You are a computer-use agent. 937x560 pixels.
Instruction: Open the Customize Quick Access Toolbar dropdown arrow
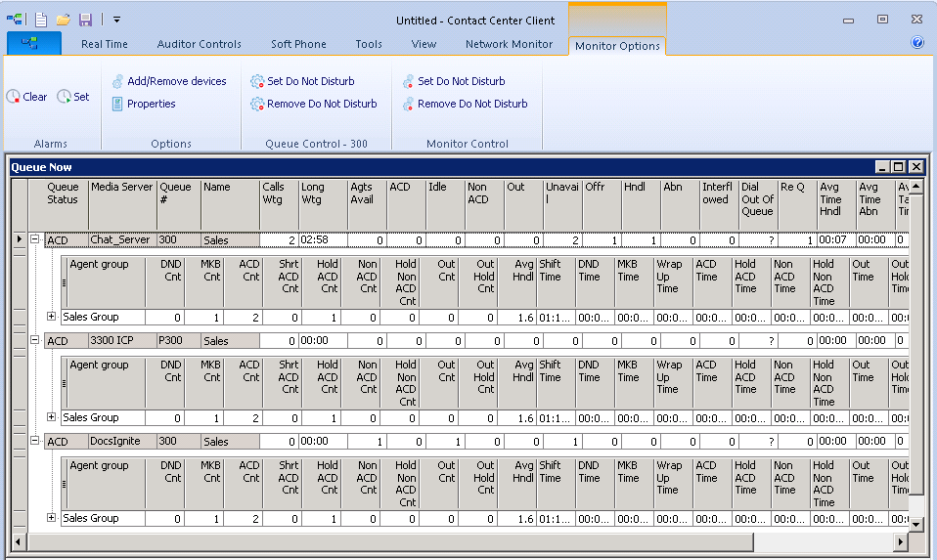pos(116,19)
